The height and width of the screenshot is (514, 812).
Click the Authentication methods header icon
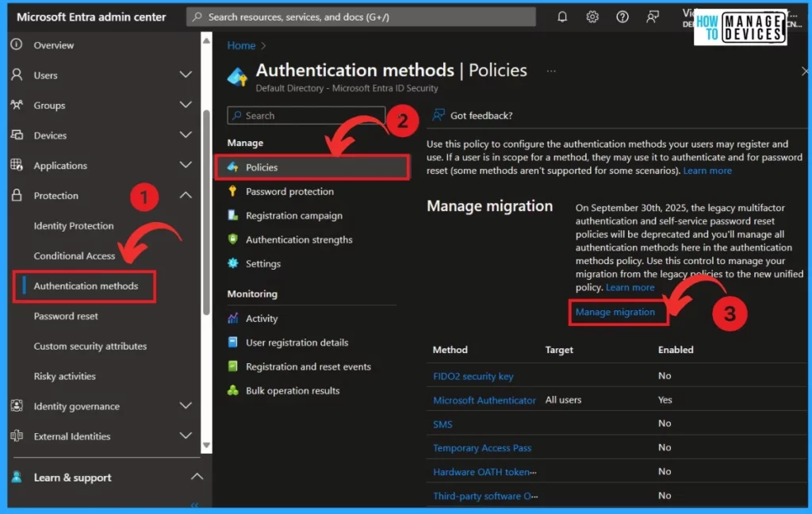(x=238, y=77)
